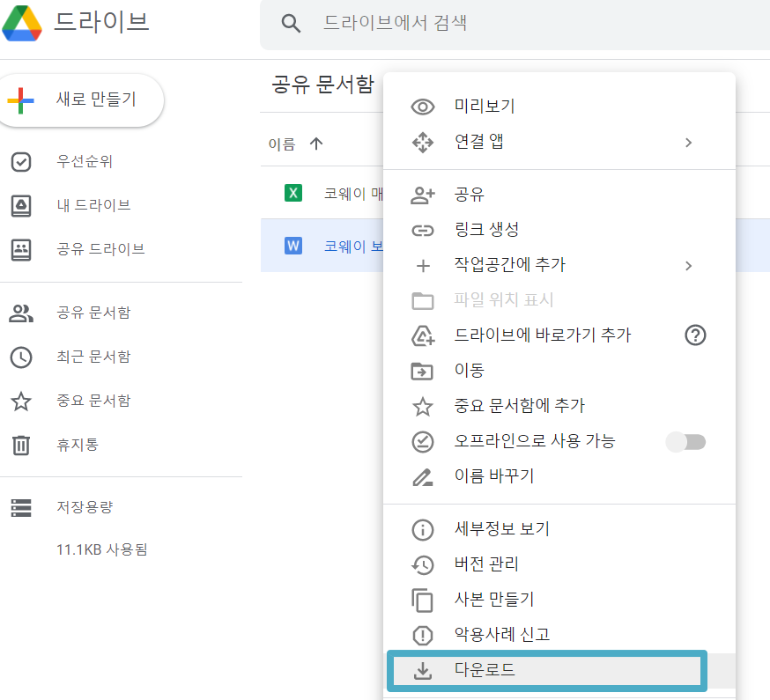
Task: Open '휴지통' in the sidebar
Action: [78, 445]
